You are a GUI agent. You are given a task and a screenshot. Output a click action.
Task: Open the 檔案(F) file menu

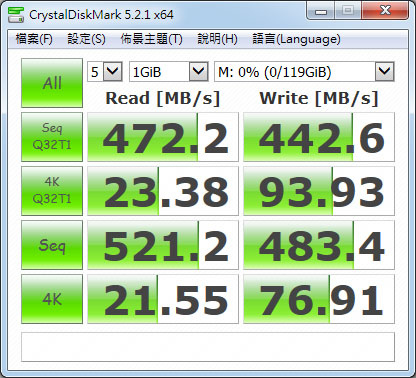(x=34, y=39)
